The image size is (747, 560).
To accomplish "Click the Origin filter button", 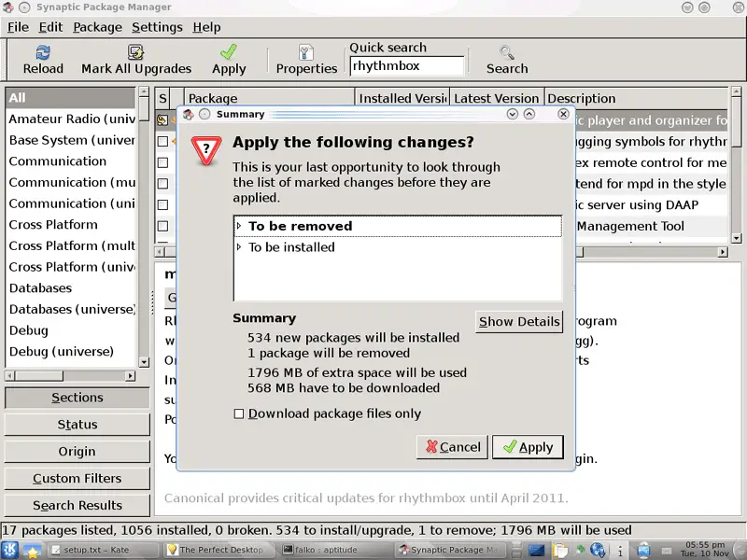I will pos(78,452).
